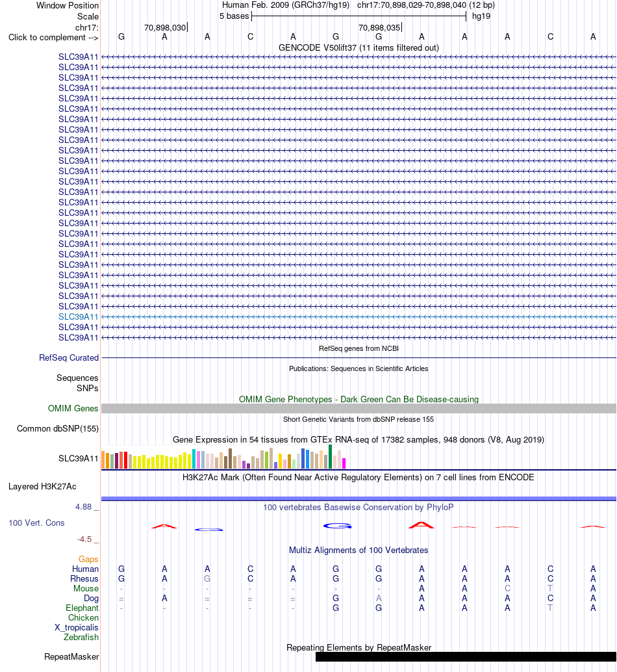The image size is (617, 672).
Task: Click 'Human Feb. 2009 (GRCh37/hg19)' assembly text
Action: tap(286, 5)
